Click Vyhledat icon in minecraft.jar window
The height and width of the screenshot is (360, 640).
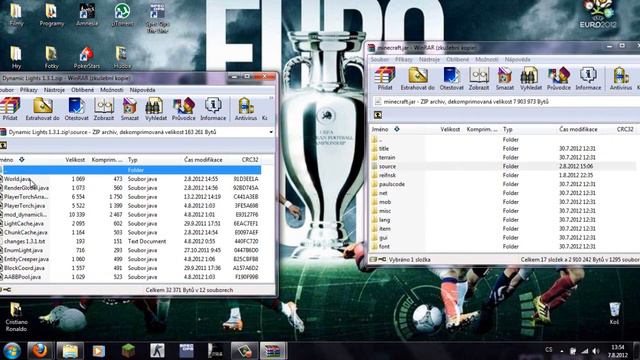(x=531, y=78)
